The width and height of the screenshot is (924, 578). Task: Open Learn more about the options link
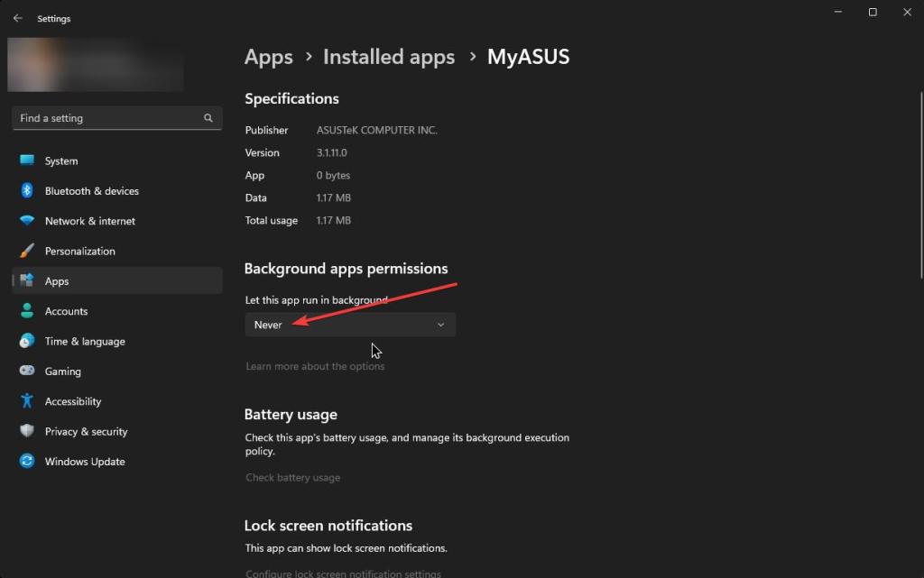pyautogui.click(x=315, y=366)
